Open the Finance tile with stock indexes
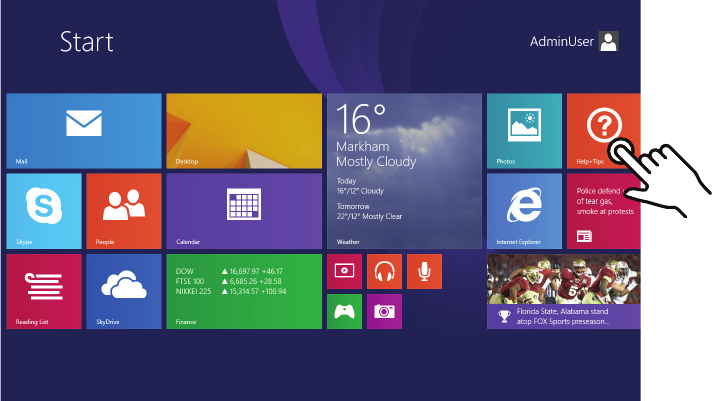 244,292
